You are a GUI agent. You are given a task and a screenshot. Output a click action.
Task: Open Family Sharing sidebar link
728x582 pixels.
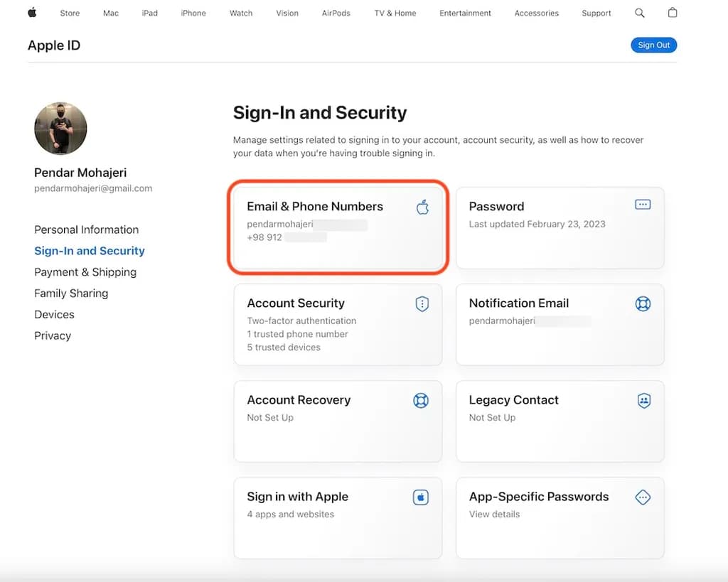(71, 293)
